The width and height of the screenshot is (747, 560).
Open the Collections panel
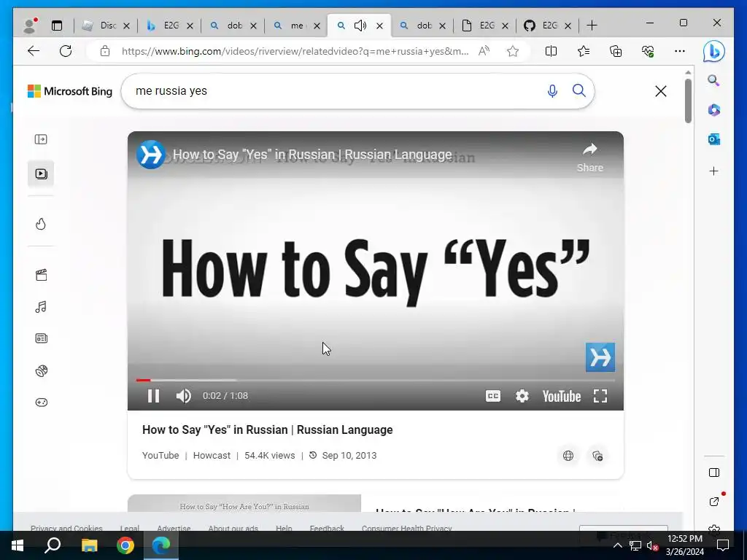pyautogui.click(x=616, y=51)
